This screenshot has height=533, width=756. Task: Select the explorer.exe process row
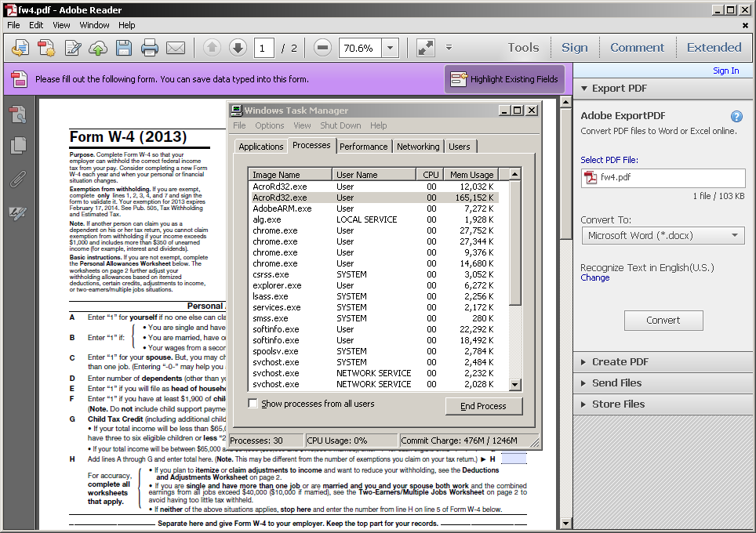(x=373, y=285)
